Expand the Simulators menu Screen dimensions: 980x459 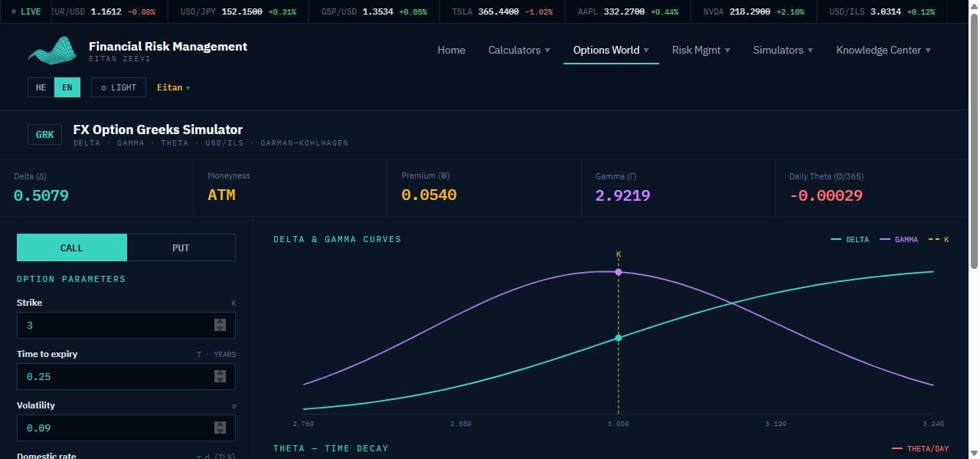783,50
